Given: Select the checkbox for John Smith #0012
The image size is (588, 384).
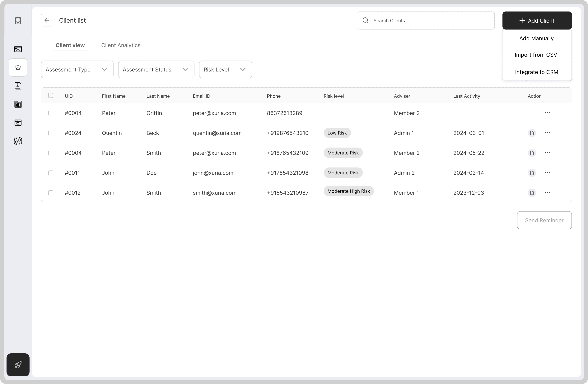Looking at the screenshot, I should [51, 193].
